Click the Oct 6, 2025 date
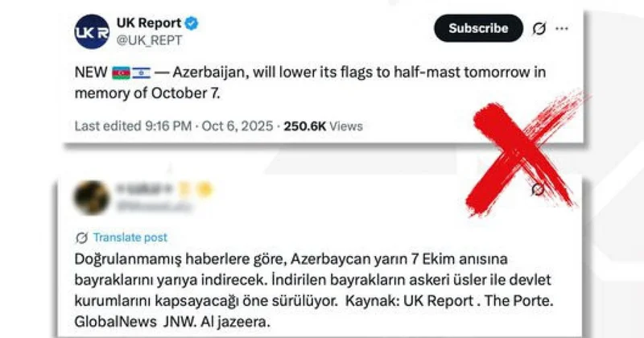 click(237, 126)
